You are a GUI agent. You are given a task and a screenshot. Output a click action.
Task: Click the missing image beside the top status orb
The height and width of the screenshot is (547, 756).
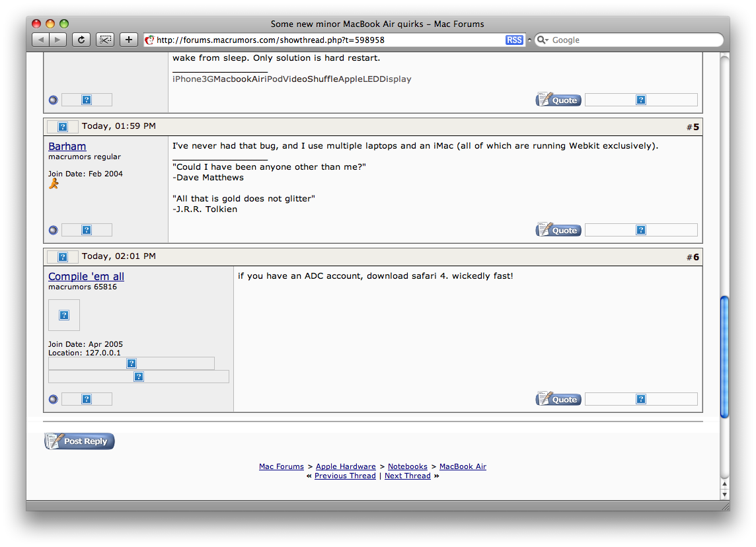(x=87, y=100)
